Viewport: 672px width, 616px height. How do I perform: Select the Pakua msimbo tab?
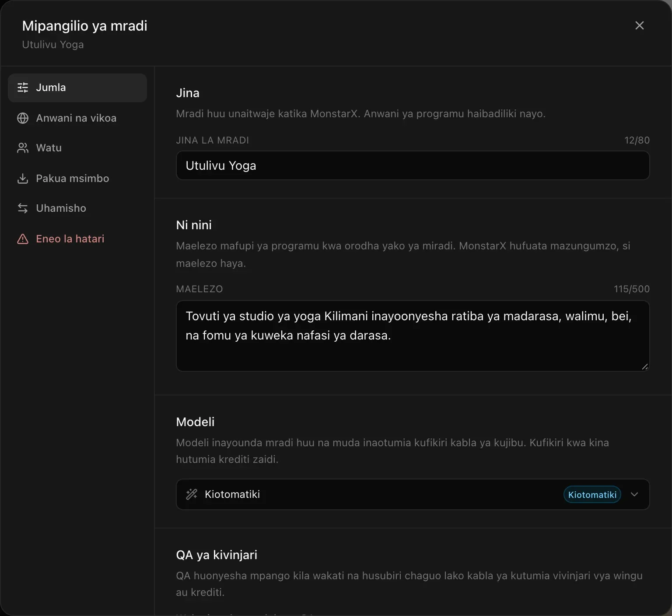[77, 178]
